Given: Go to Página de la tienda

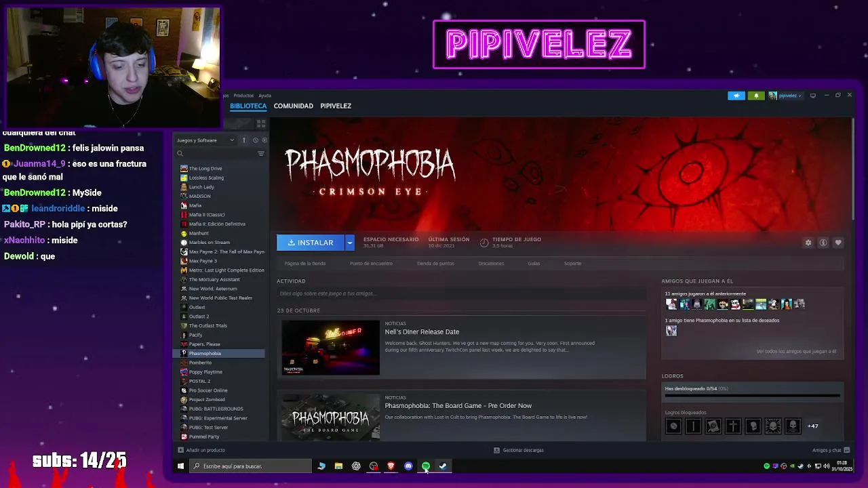Looking at the screenshot, I should [x=305, y=263].
